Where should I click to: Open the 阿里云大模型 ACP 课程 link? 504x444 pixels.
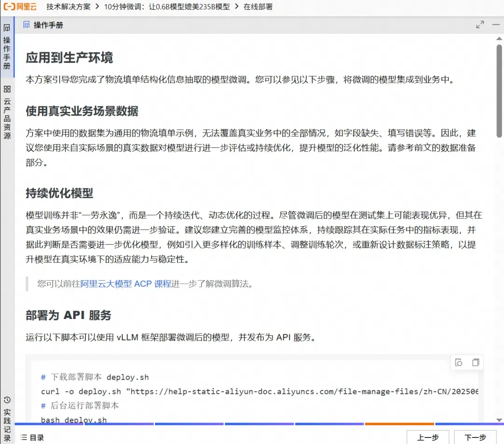click(x=126, y=284)
